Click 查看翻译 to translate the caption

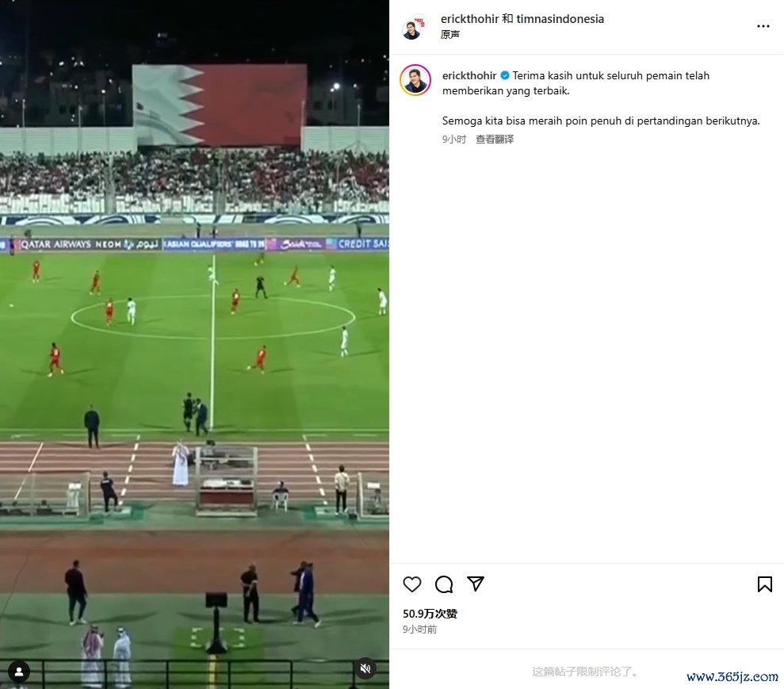pos(495,140)
